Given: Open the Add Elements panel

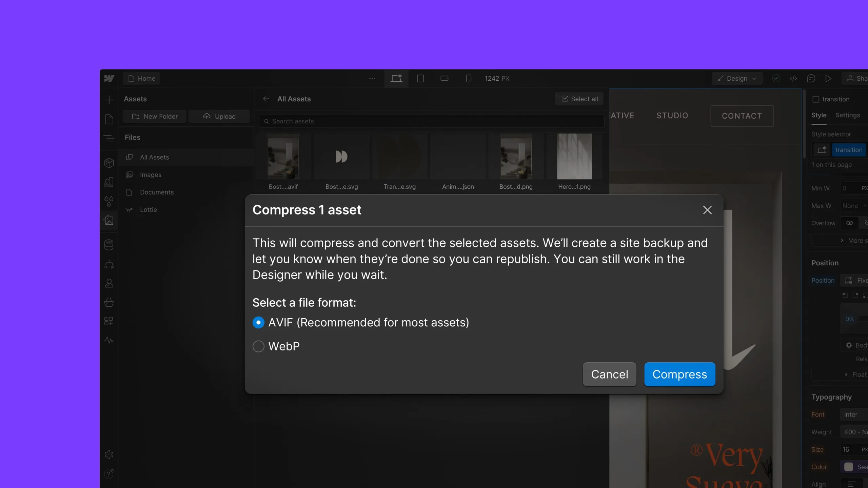Looking at the screenshot, I should pyautogui.click(x=109, y=100).
